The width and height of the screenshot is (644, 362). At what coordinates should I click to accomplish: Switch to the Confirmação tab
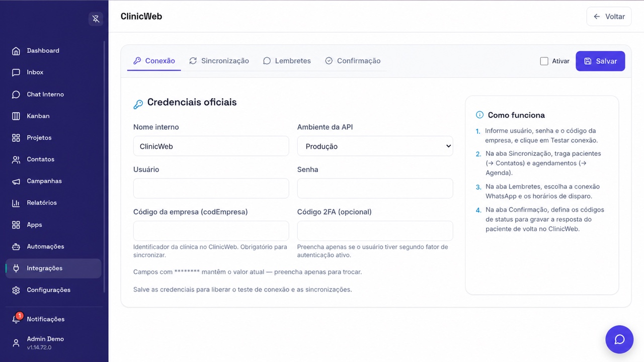(x=353, y=61)
